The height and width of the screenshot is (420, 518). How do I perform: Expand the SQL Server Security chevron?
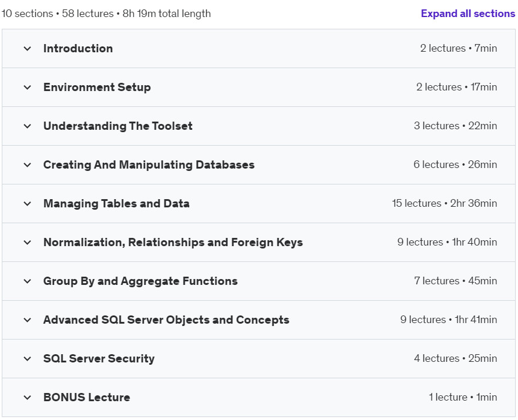(x=28, y=358)
